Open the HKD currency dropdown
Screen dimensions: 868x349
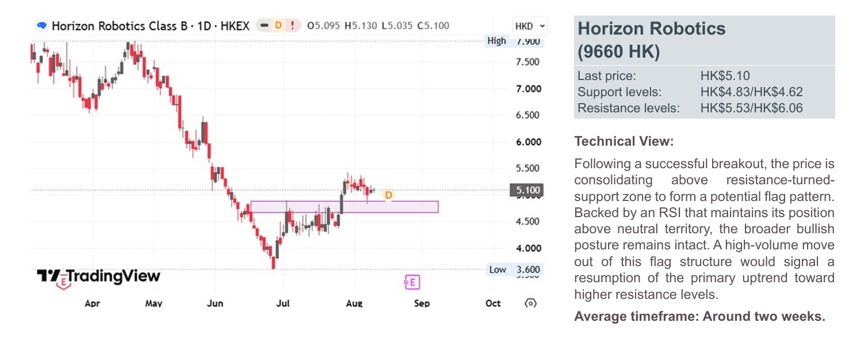pyautogui.click(x=530, y=26)
